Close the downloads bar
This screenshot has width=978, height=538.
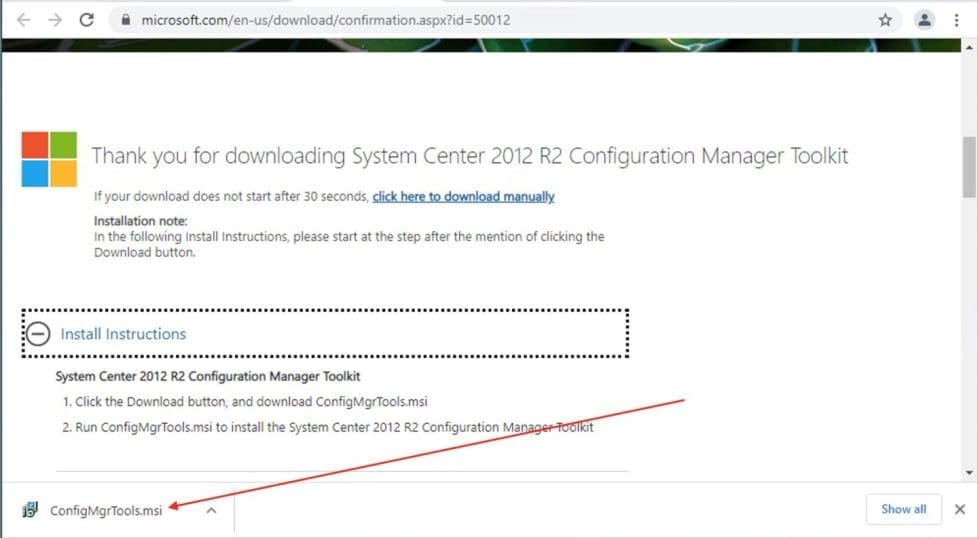[x=959, y=509]
